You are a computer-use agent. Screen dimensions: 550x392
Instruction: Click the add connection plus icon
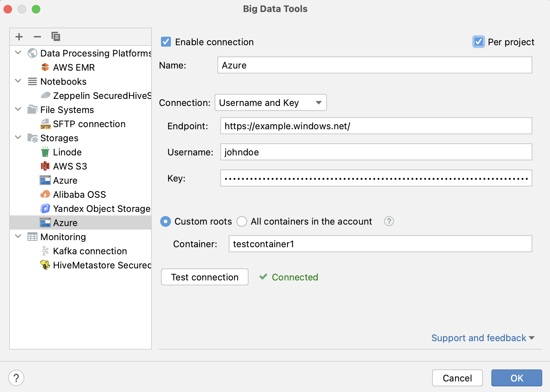point(19,36)
